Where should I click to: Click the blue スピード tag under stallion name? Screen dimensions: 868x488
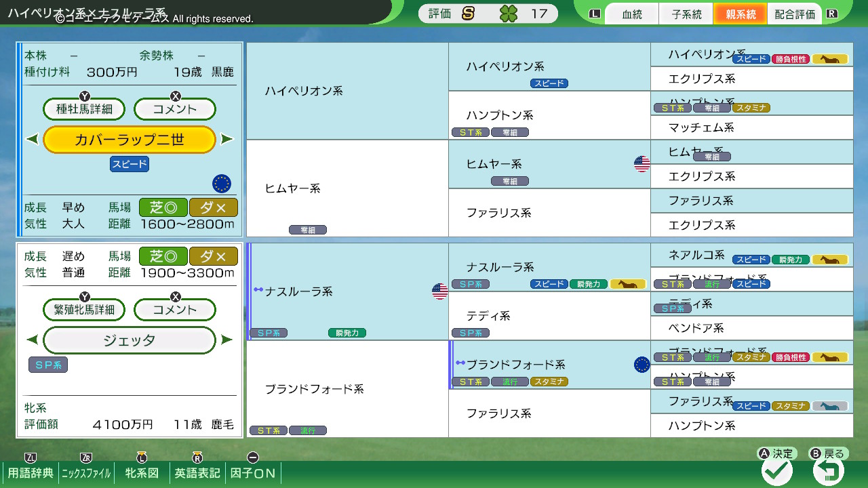click(x=129, y=165)
